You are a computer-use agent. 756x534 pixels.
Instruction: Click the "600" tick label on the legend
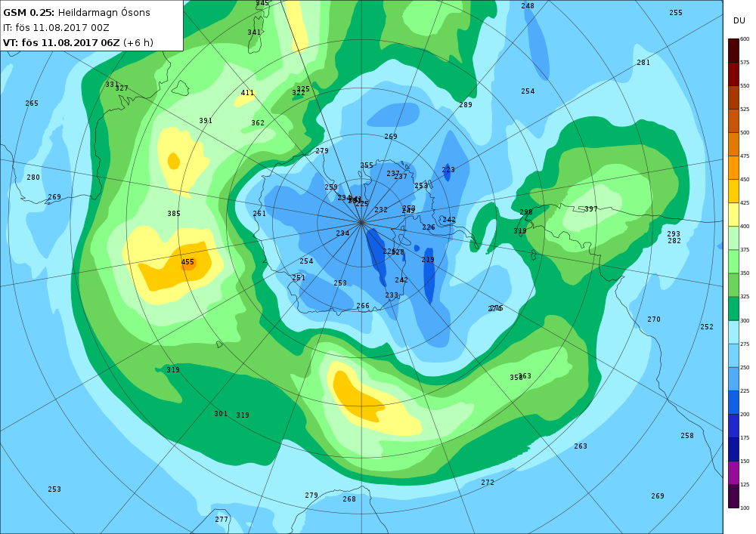click(x=745, y=39)
